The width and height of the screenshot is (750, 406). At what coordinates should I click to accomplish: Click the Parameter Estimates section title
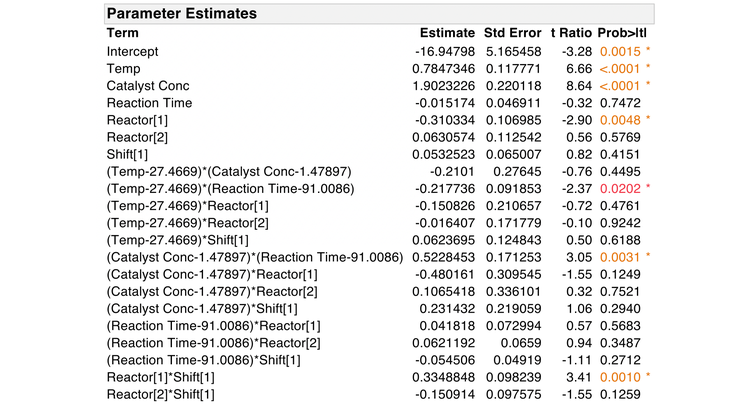tap(182, 14)
